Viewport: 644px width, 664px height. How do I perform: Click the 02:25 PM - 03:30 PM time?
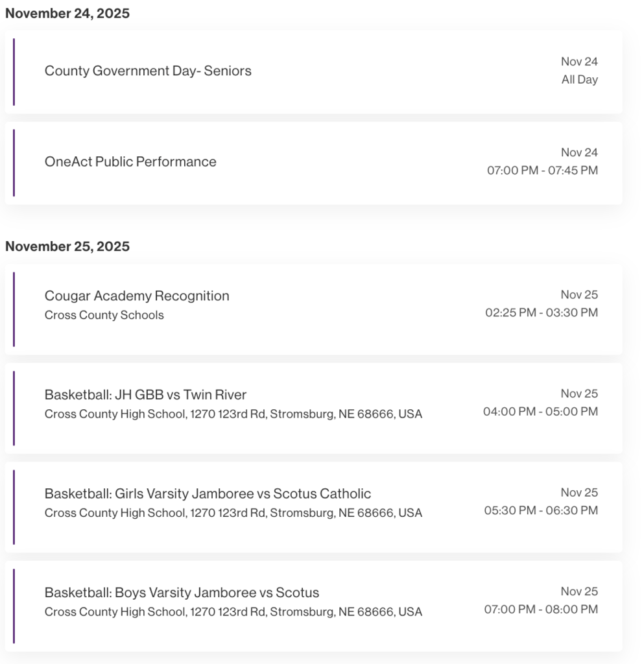tap(542, 313)
